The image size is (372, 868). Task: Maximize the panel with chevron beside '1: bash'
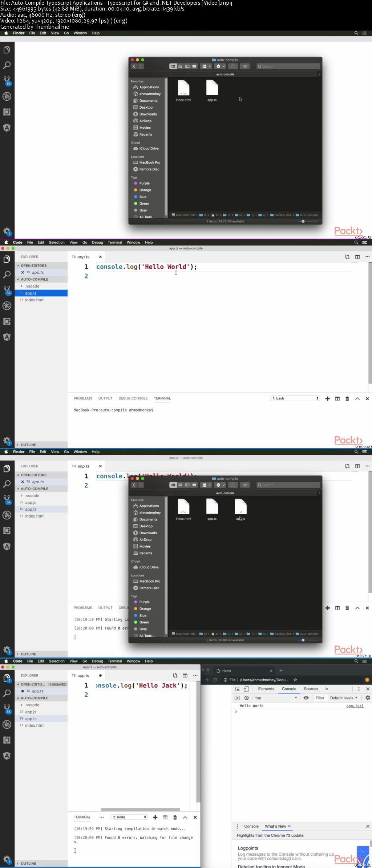point(357,398)
